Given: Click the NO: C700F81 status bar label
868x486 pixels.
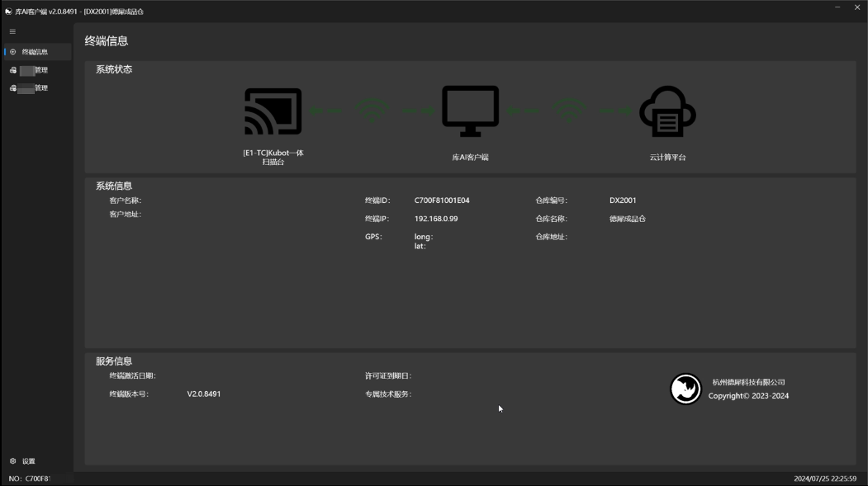Looking at the screenshot, I should click(30, 479).
